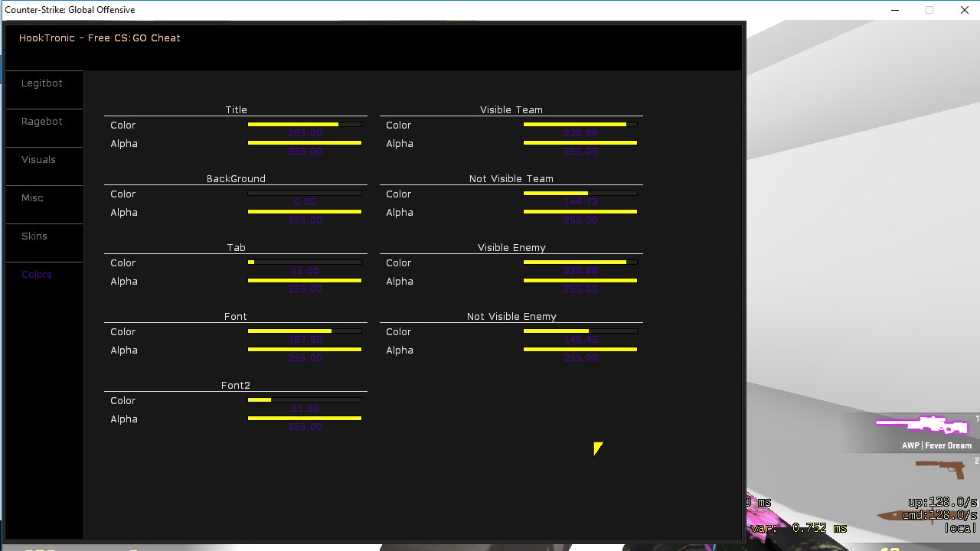Close the Counter-Strike window
This screenshot has height=551, width=980.
[963, 10]
